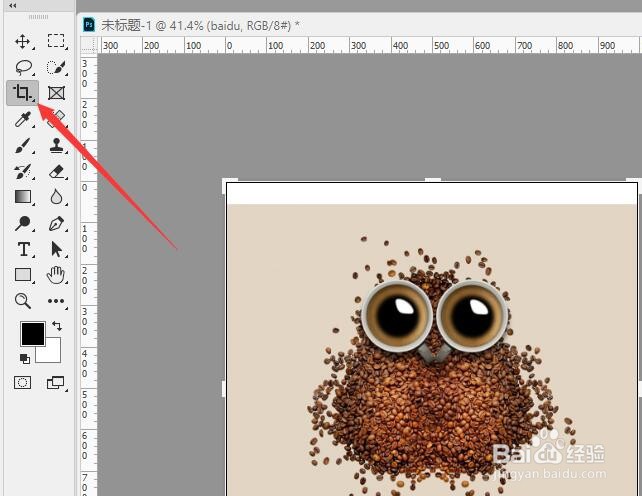Select the Brush tool

coord(23,146)
